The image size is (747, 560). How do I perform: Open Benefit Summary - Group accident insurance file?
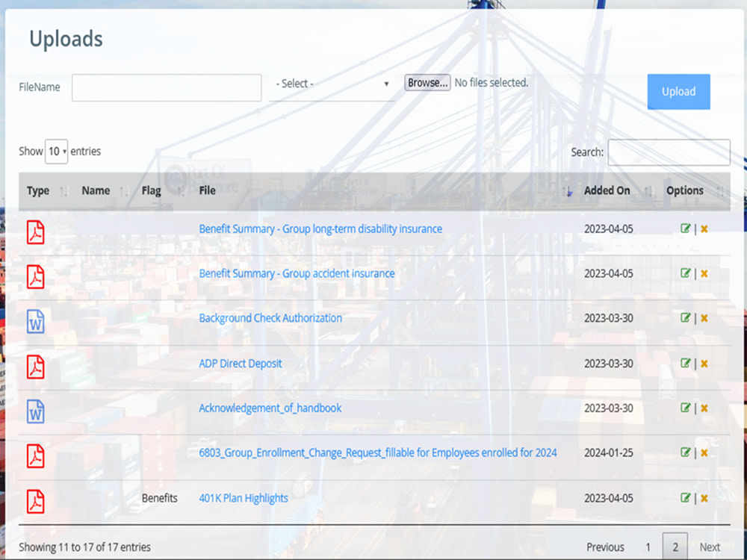coord(297,273)
